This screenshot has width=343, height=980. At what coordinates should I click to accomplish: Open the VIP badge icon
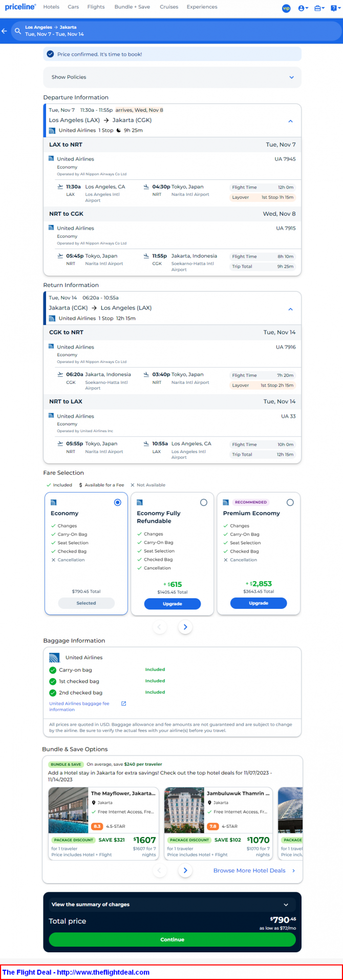pyautogui.click(x=286, y=8)
